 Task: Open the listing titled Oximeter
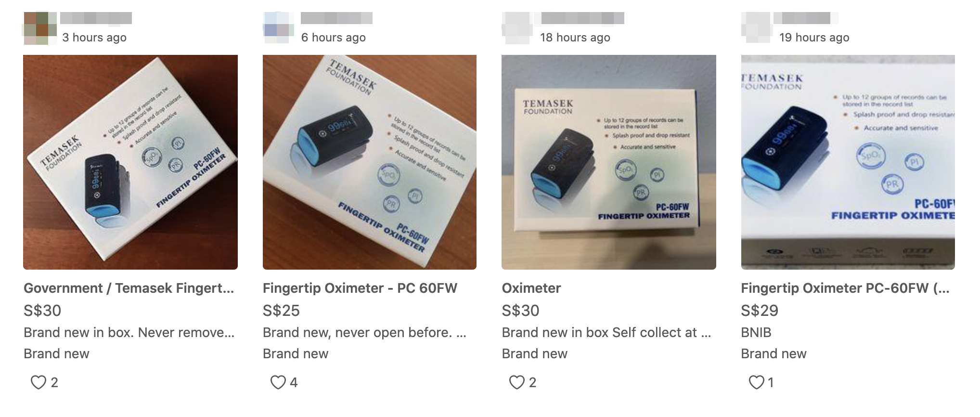click(x=531, y=288)
